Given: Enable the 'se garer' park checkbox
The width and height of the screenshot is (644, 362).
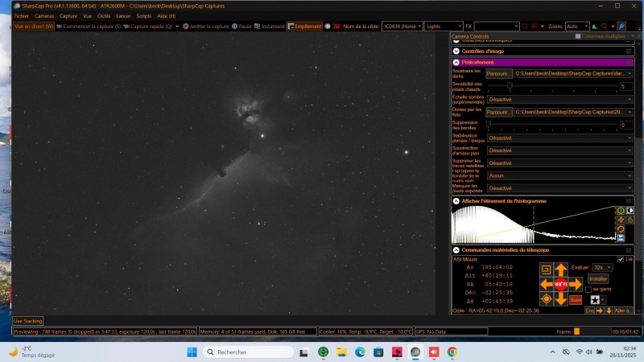Looking at the screenshot, I should 588,289.
